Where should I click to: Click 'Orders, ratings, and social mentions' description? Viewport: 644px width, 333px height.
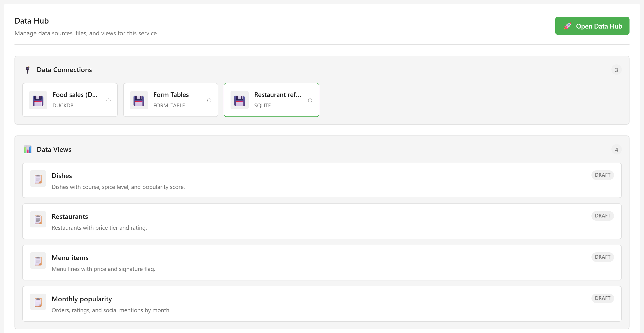[111, 311]
